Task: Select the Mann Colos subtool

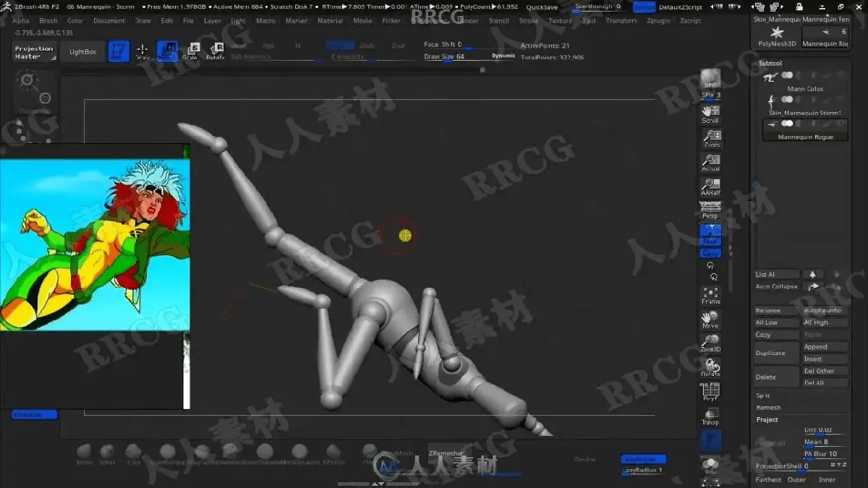Action: pos(805,82)
